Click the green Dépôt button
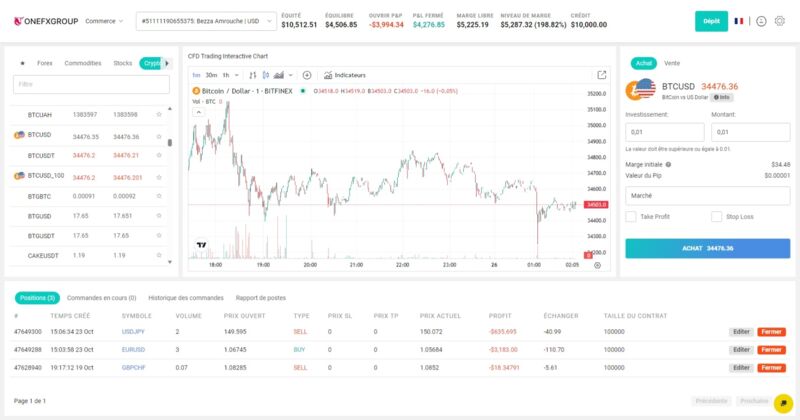Viewport: 800px width, 420px height. coord(711,21)
